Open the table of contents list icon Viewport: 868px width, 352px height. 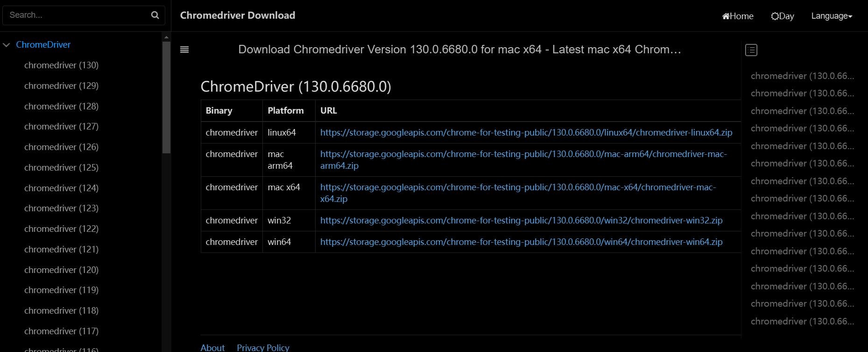[751, 50]
